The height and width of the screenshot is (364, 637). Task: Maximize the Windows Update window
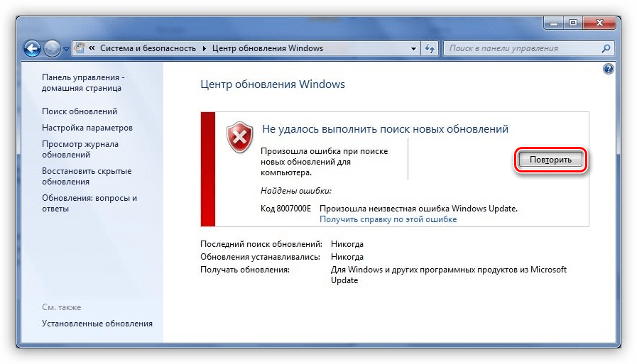tap(573, 24)
